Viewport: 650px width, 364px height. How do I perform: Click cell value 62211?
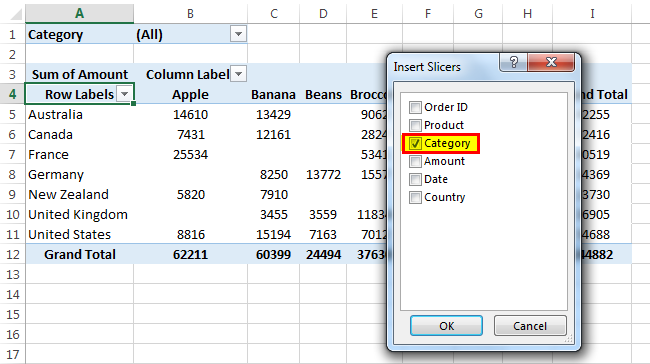pyautogui.click(x=190, y=254)
